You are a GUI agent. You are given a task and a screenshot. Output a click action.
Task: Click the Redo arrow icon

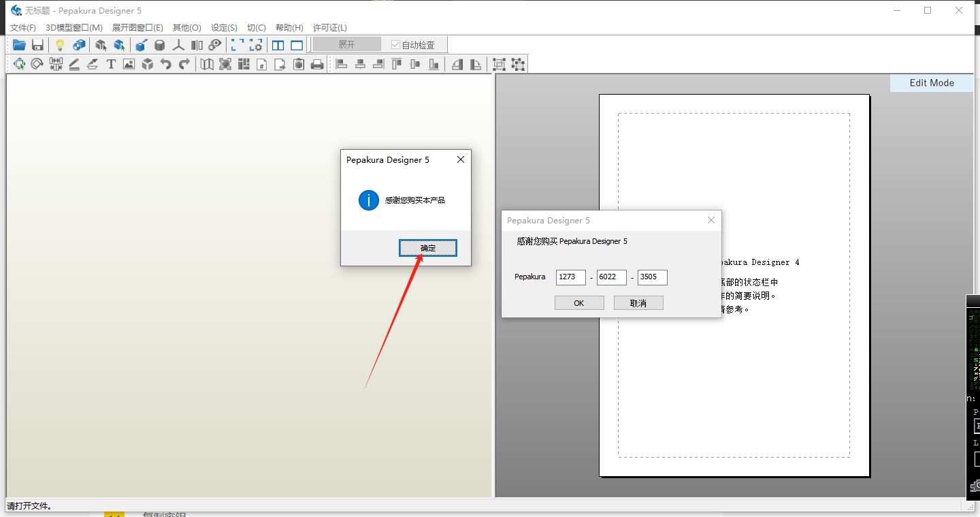[x=184, y=64]
